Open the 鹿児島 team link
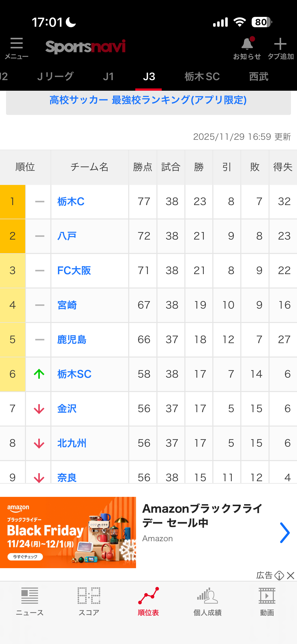The image size is (297, 644). [72, 340]
